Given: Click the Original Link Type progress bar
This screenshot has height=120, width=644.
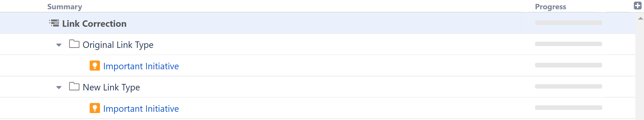Looking at the screenshot, I should pyautogui.click(x=568, y=44).
